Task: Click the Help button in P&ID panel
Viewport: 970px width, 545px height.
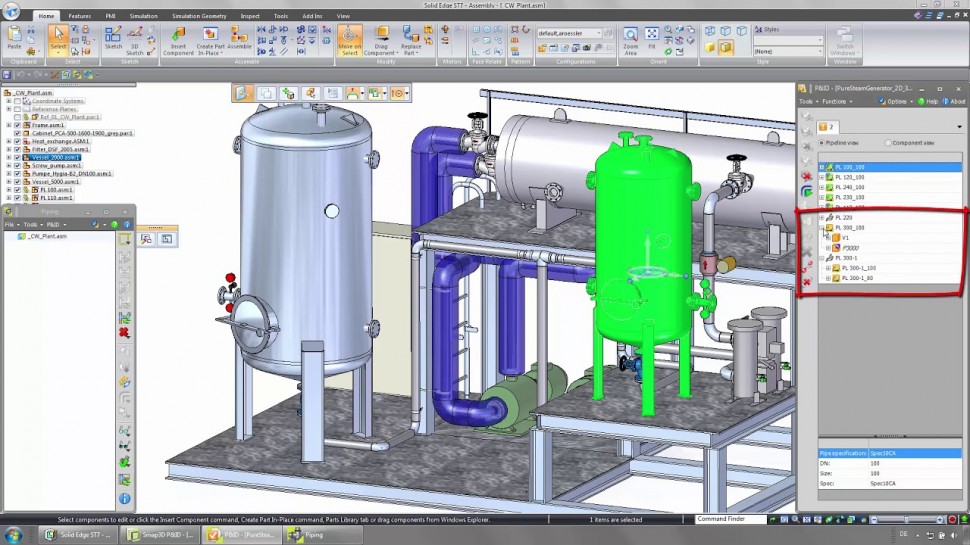Action: [928, 101]
